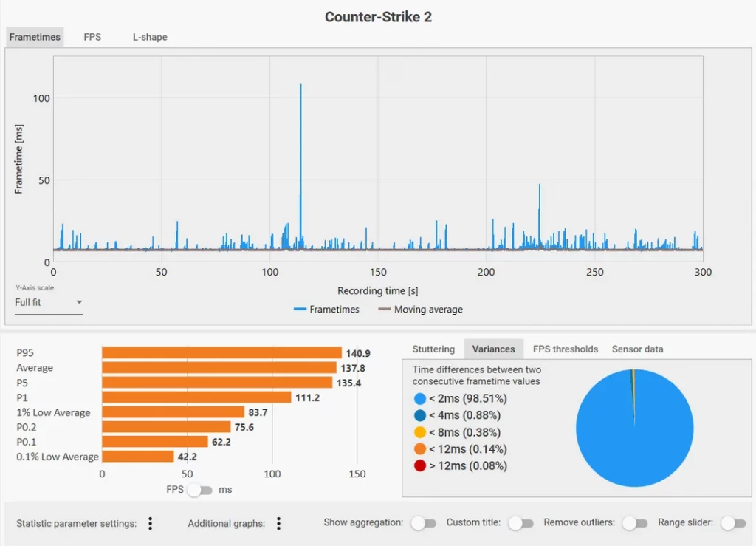Click the '< 4ms (0.88%)' legend text
The height and width of the screenshot is (546, 756).
click(465, 415)
